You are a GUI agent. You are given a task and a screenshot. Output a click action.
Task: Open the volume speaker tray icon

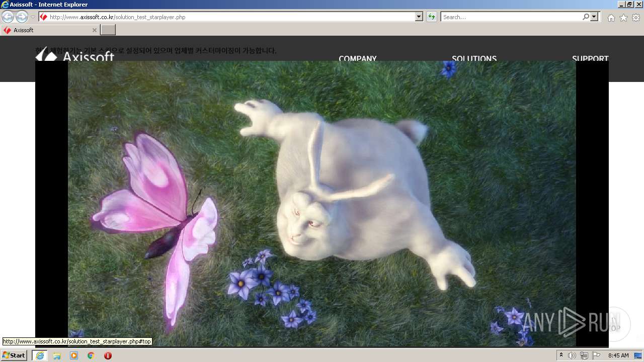[572, 355]
